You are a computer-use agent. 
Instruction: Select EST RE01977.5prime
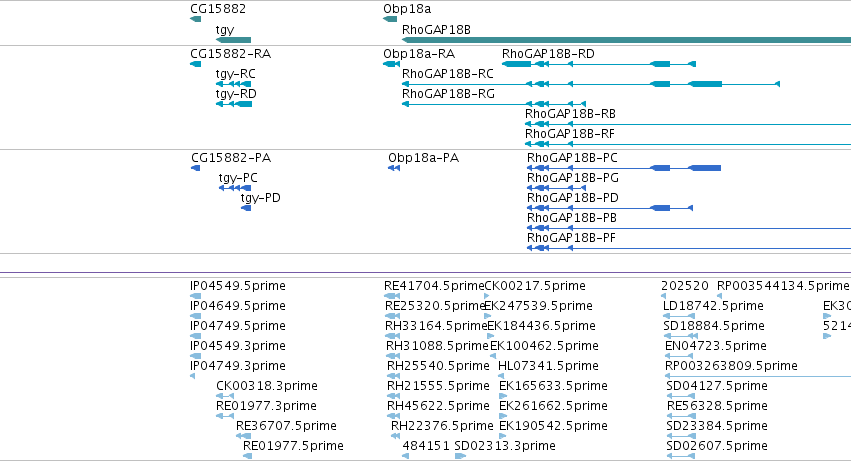pos(293,447)
